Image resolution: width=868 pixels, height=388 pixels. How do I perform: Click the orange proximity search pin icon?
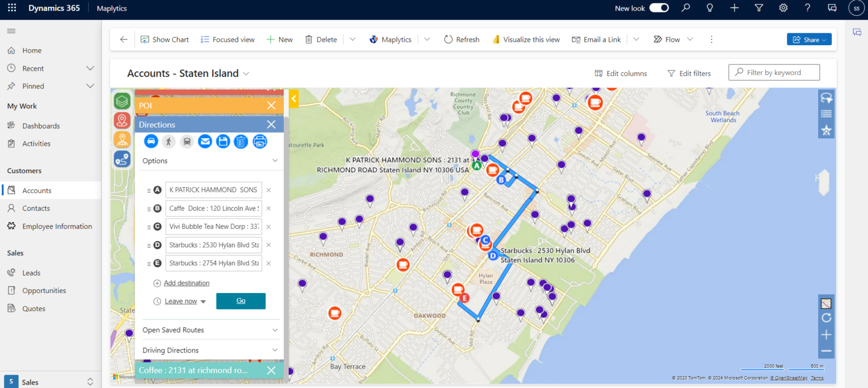(x=121, y=139)
